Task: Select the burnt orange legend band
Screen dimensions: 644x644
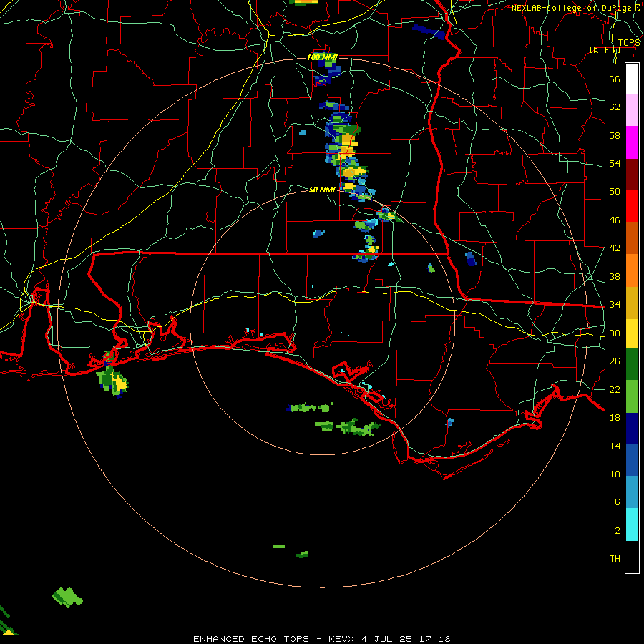Action: pos(632,238)
